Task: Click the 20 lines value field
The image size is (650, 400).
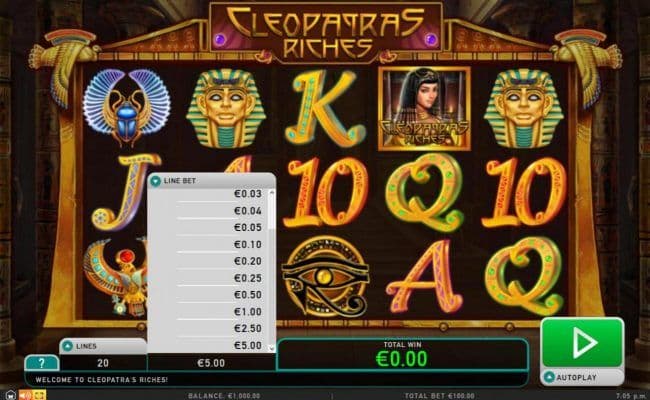Action: point(103,363)
